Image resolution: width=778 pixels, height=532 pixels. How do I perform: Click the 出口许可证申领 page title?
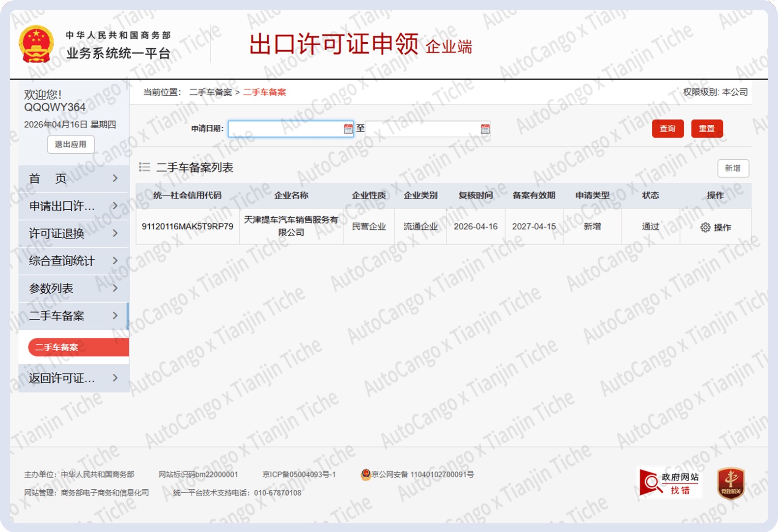click(x=334, y=44)
